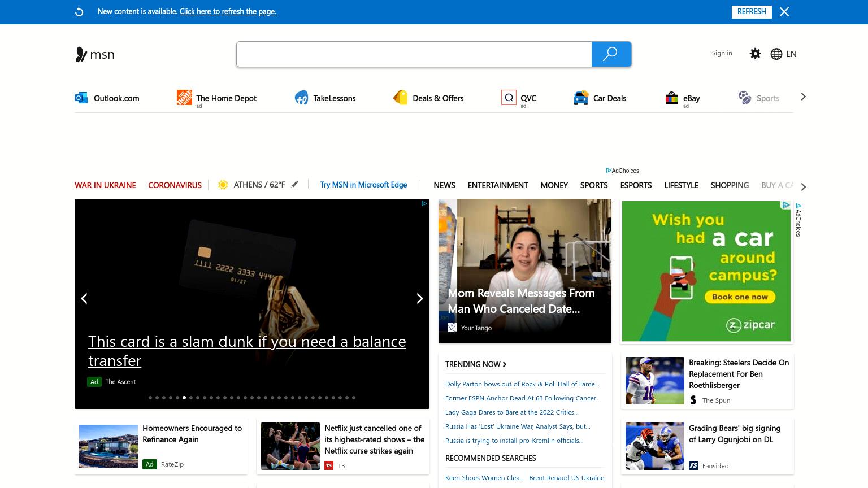Open Lady Gaga Dares to Bare story
868x488 pixels.
(511, 412)
